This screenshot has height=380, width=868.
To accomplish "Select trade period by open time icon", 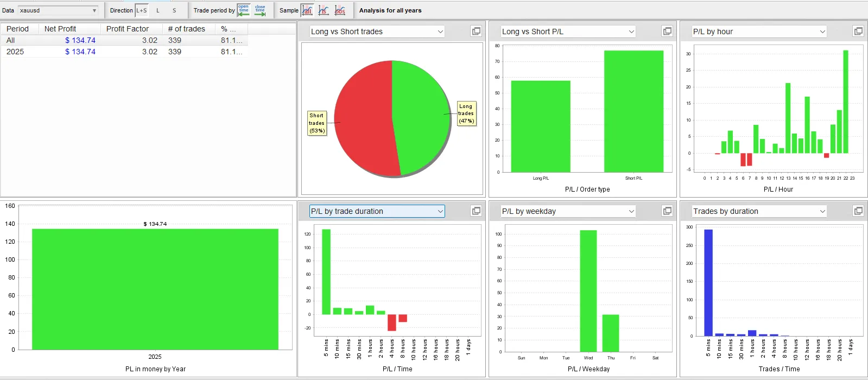I will [244, 10].
